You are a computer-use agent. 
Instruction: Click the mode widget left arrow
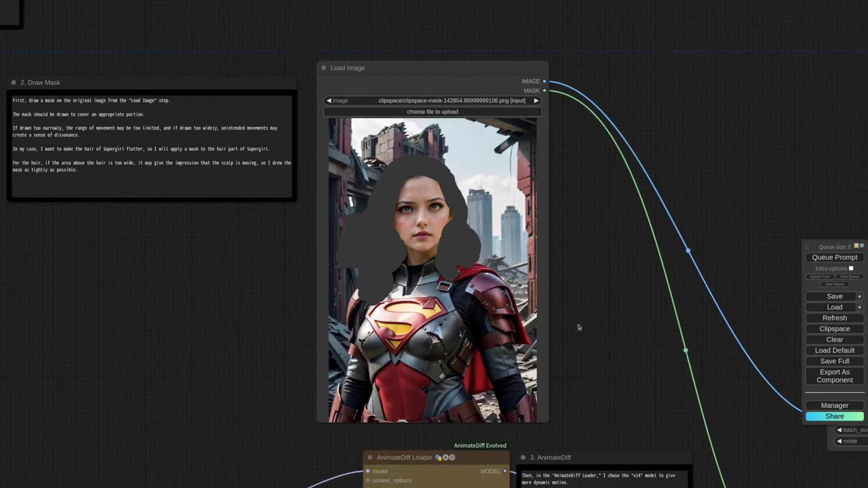[839, 441]
